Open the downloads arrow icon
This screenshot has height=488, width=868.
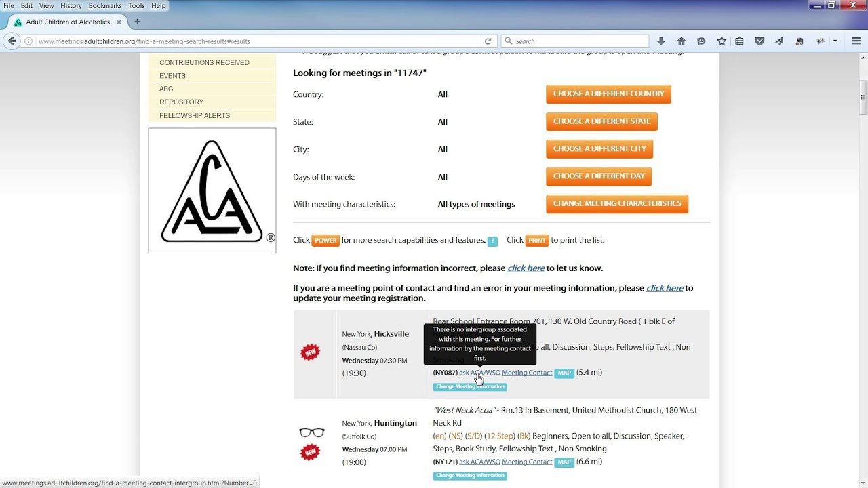661,41
